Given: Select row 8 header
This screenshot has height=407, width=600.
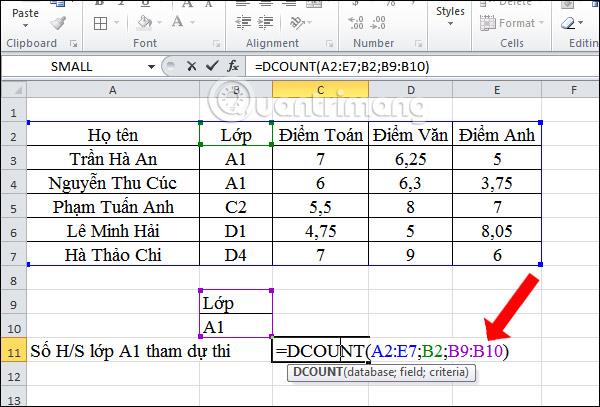Looking at the screenshot, I should point(14,280).
